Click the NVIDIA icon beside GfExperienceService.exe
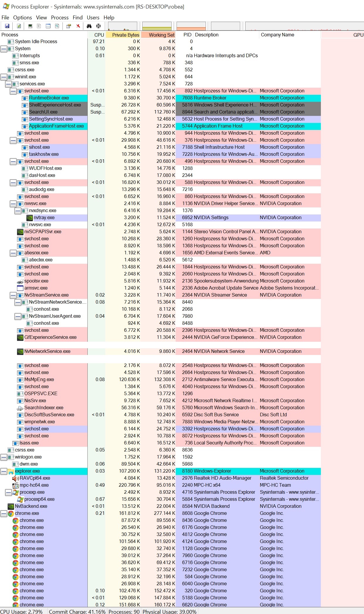Screen dimensions: 364x614 [x=20, y=337]
